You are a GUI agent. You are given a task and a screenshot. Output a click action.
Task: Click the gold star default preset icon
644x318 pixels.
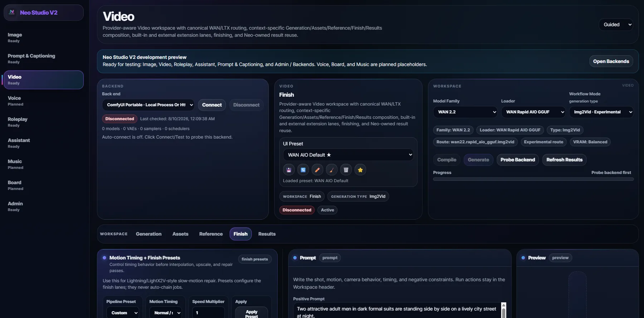360,170
